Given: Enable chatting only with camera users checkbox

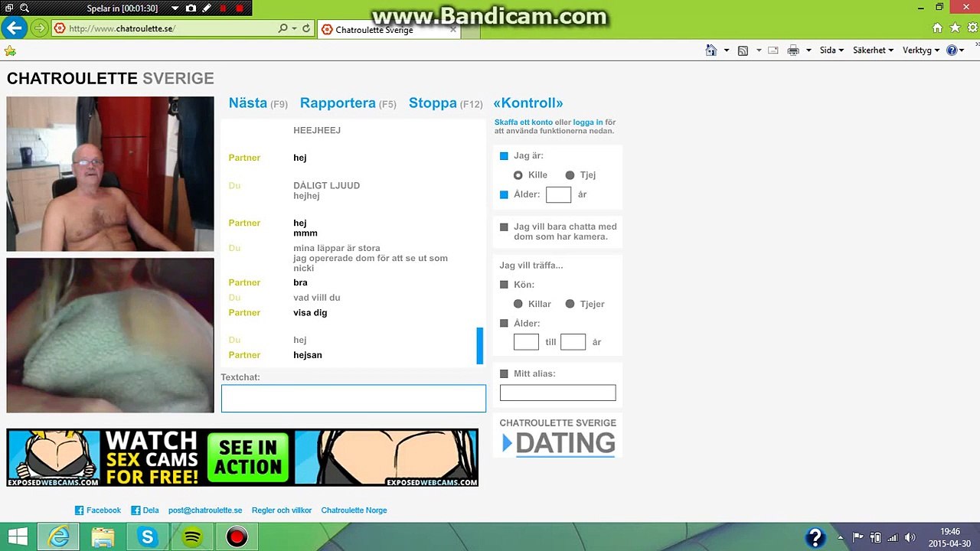Looking at the screenshot, I should tap(504, 227).
